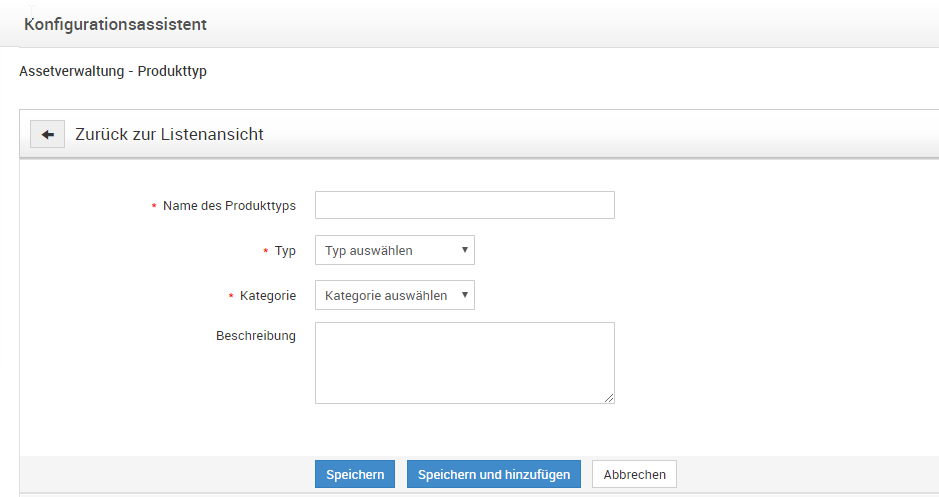This screenshot has width=939, height=497.
Task: Click Speichern und hinzufügen button
Action: (494, 474)
